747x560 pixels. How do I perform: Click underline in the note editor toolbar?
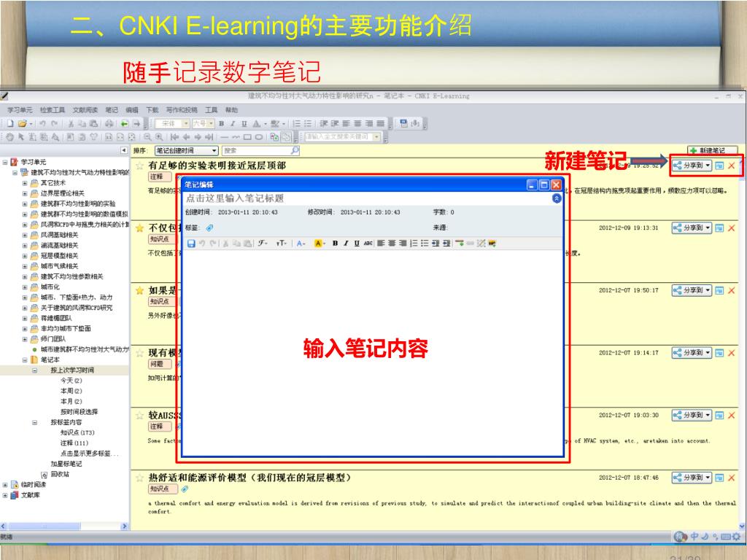357,244
